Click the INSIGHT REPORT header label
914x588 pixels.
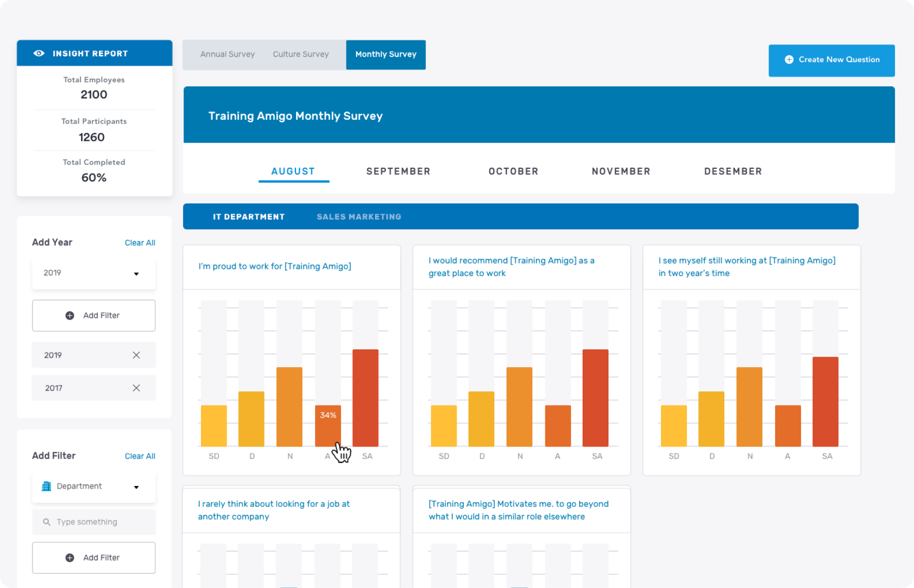coord(90,54)
